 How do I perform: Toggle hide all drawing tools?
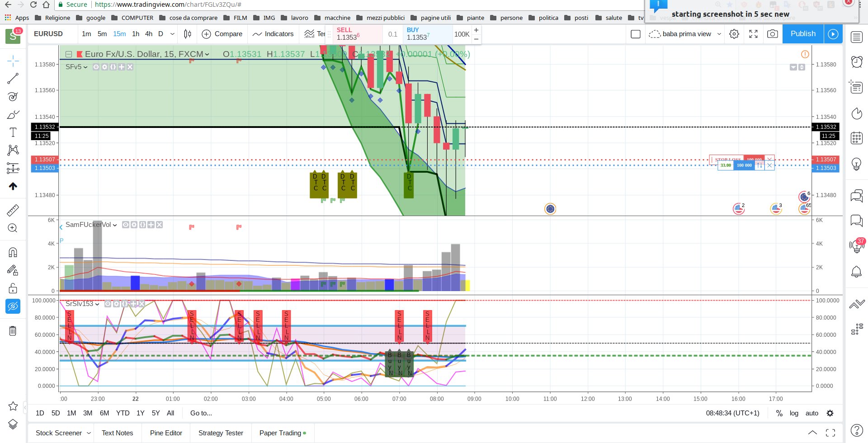click(x=13, y=306)
